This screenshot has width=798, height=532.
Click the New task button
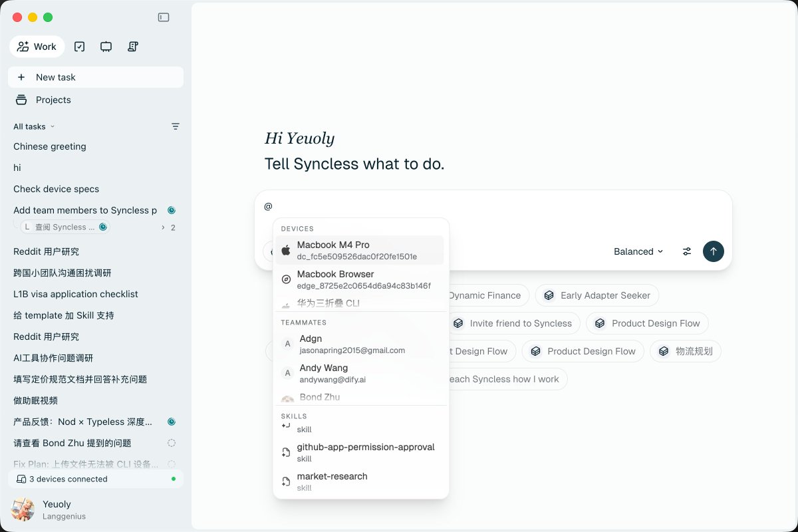[x=96, y=77]
